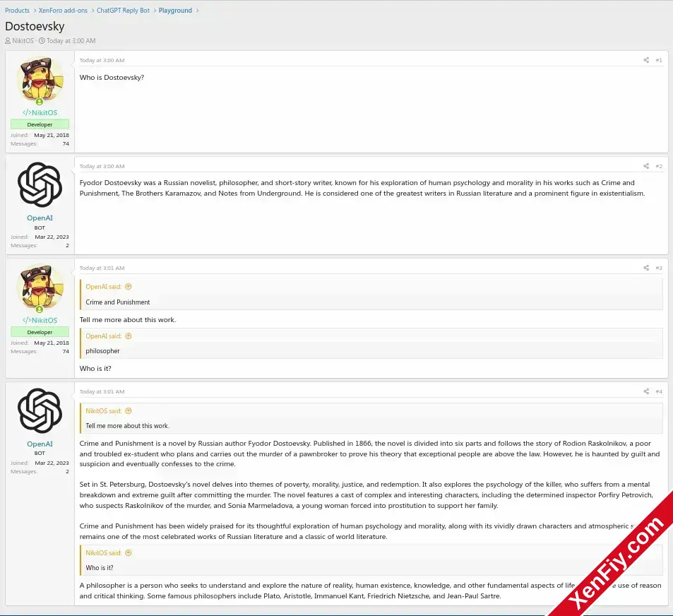Navigate to ChatGPT Reply Bot breadcrumb

coord(123,11)
